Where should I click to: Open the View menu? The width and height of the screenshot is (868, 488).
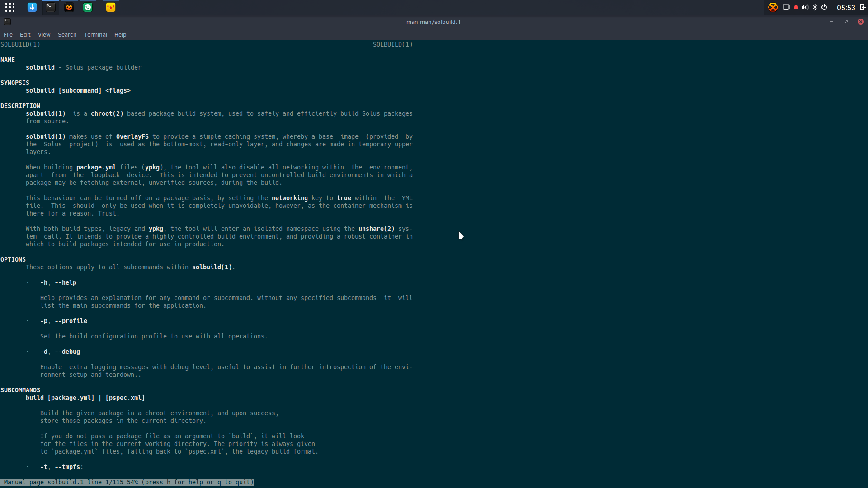pyautogui.click(x=44, y=35)
